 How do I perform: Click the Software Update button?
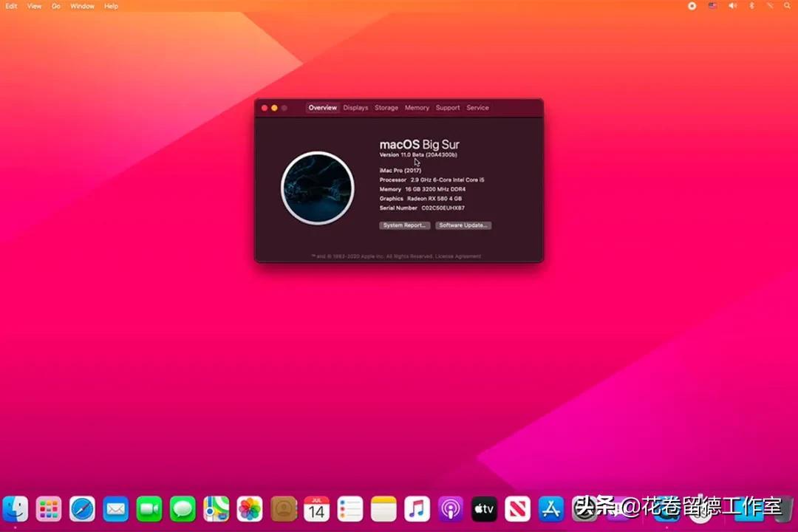pyautogui.click(x=463, y=225)
